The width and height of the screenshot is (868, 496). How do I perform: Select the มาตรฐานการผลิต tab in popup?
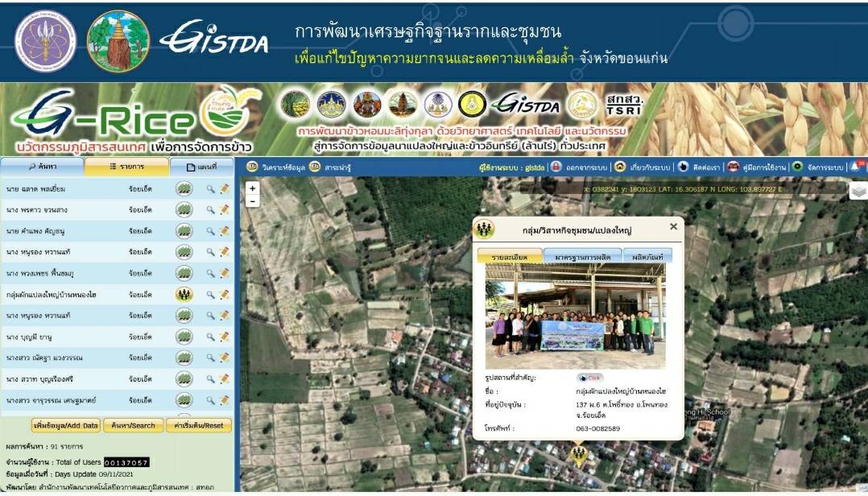[x=582, y=257]
